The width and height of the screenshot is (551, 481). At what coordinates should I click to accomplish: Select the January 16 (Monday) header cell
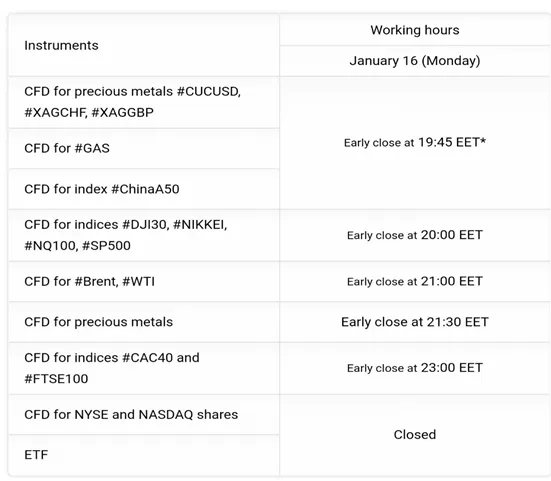[415, 61]
